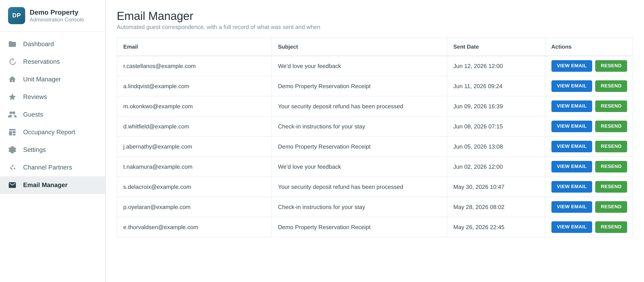Viewport: 644px width, 282px height.
Task: Open Dashboard from sidebar
Action: 53,44
